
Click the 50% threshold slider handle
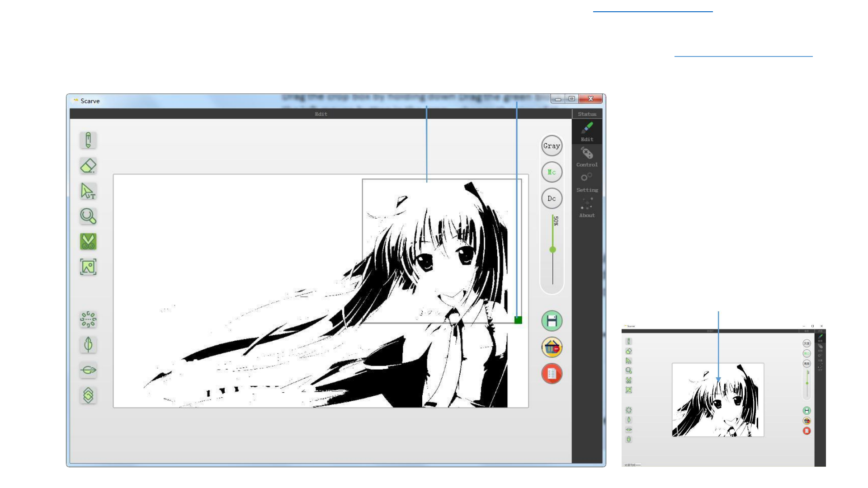552,249
